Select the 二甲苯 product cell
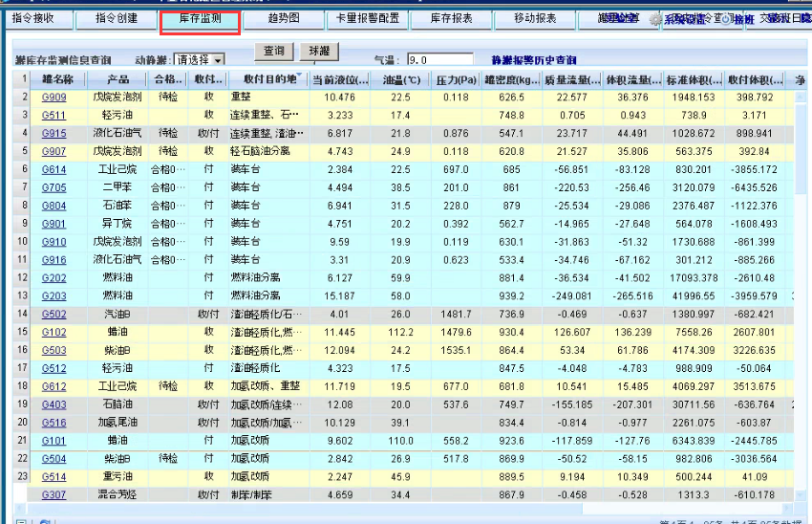 pyautogui.click(x=118, y=188)
